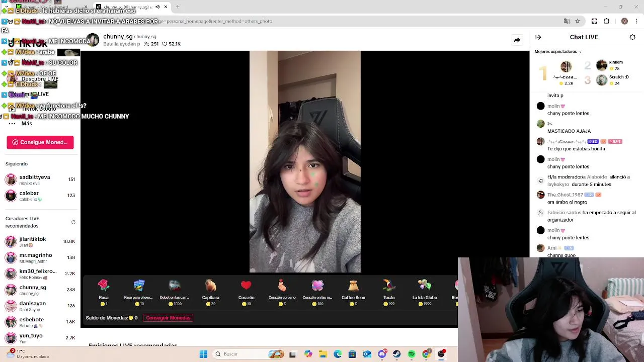Bookmark this page with the star icon
The width and height of the screenshot is (644, 362).
pos(578,21)
